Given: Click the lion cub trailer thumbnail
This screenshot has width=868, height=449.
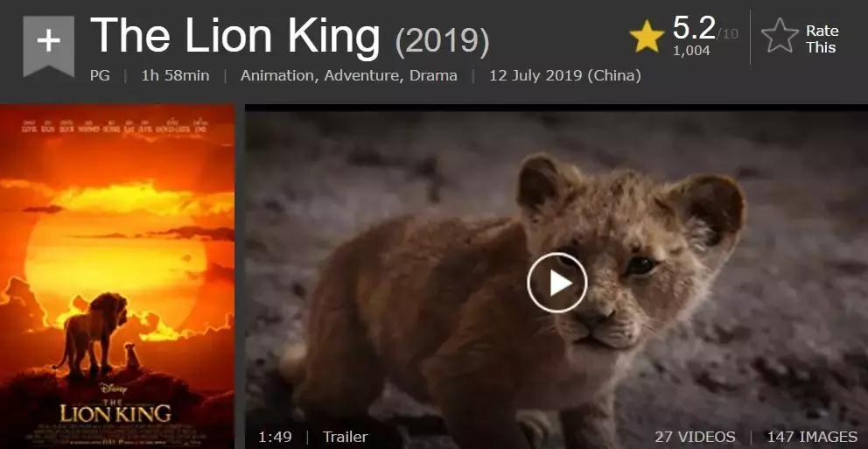Looking at the screenshot, I should (x=556, y=277).
